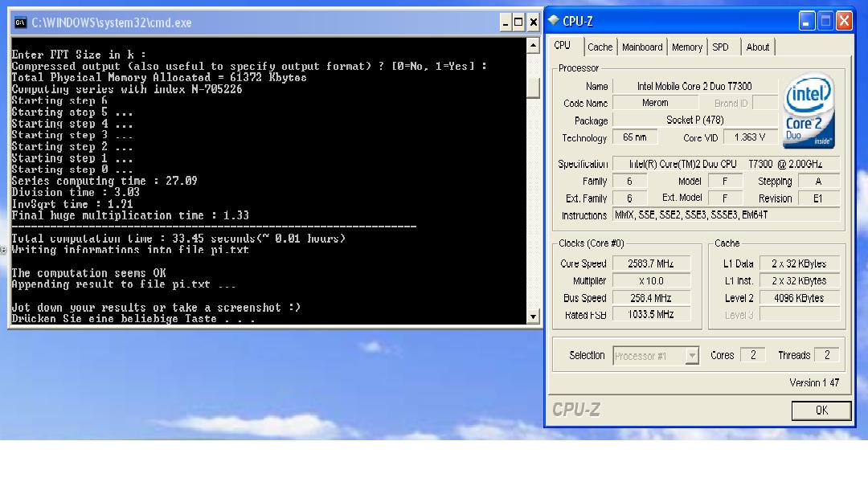The width and height of the screenshot is (868, 482).
Task: Click the 'Total computation time : 33.45 seconds' line
Action: click(x=178, y=239)
